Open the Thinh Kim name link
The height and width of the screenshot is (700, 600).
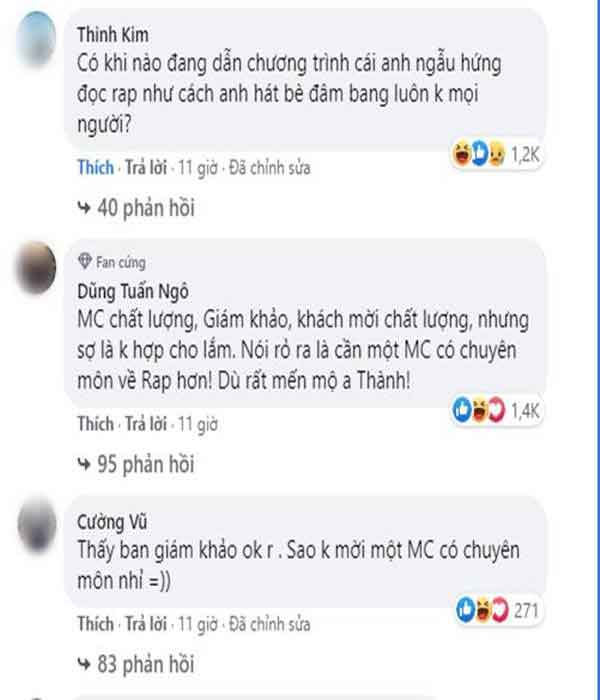pos(113,35)
